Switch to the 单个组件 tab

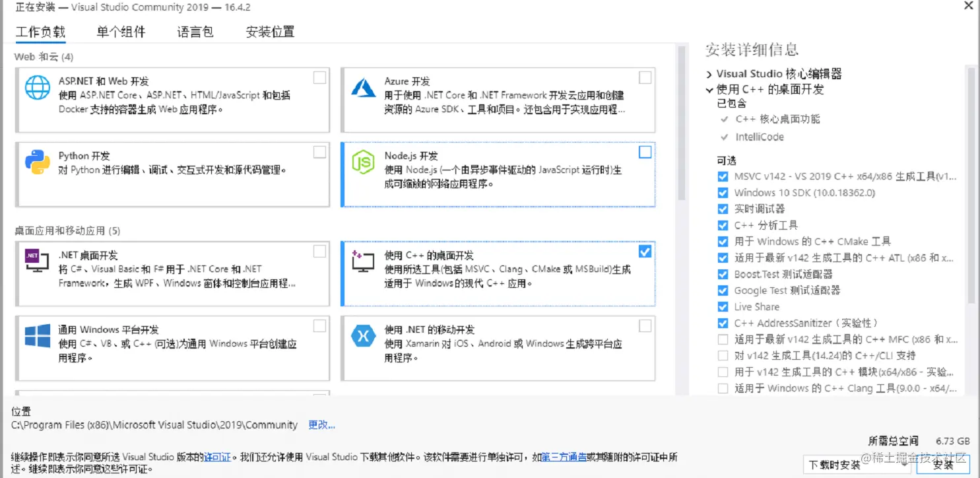pyautogui.click(x=121, y=31)
